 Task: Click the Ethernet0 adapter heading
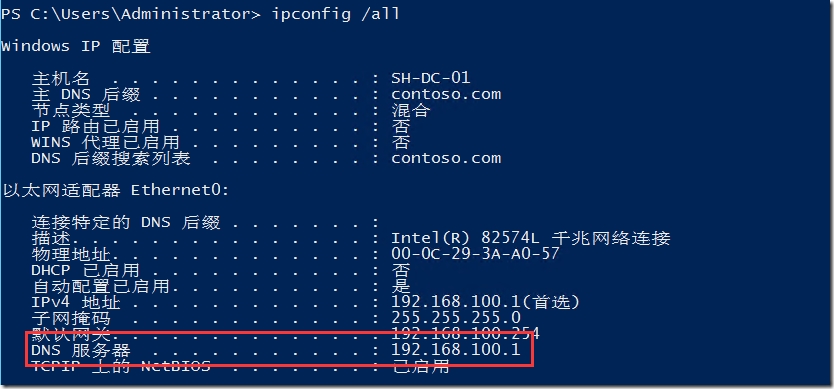[116, 190]
